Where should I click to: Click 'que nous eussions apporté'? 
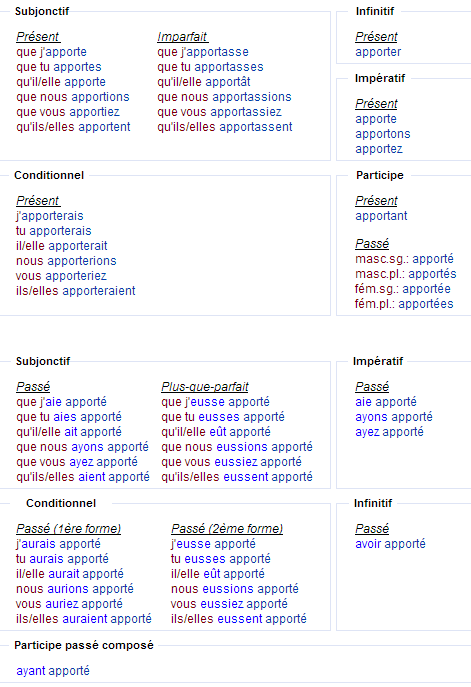point(237,447)
